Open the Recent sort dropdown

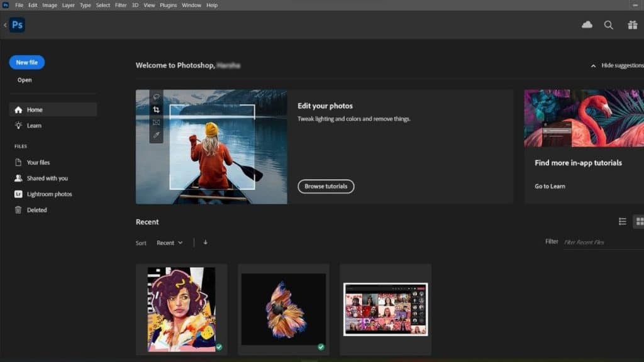pyautogui.click(x=170, y=243)
